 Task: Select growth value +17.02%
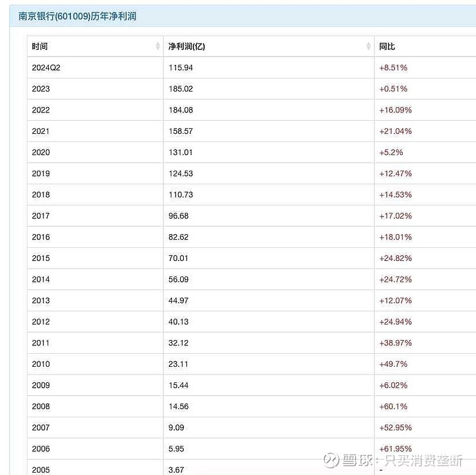[395, 216]
